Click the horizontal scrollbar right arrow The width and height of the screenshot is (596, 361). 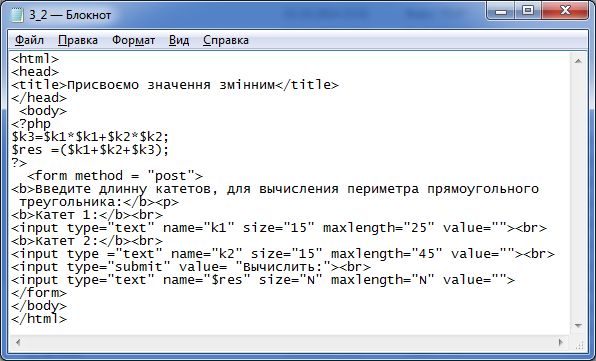(x=561, y=342)
